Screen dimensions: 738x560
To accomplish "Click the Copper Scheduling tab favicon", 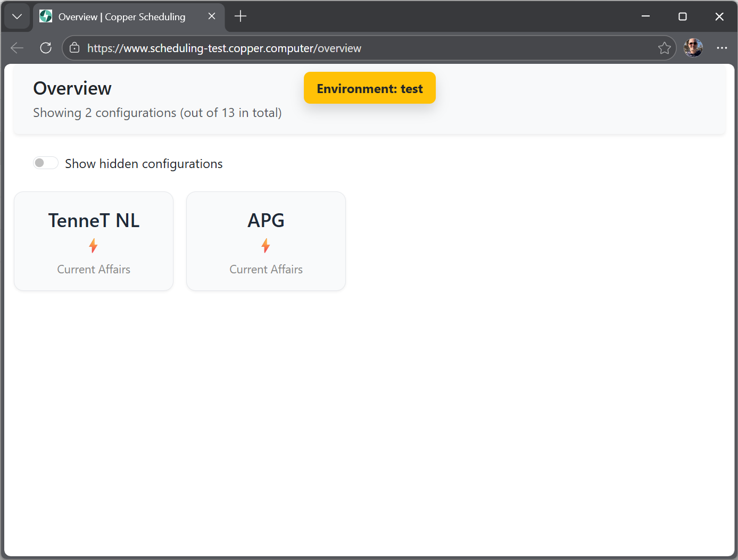I will pos(46,16).
